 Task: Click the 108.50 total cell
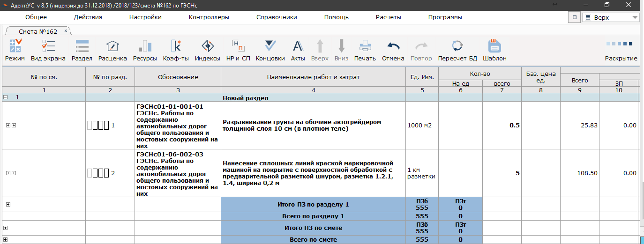tap(580, 173)
